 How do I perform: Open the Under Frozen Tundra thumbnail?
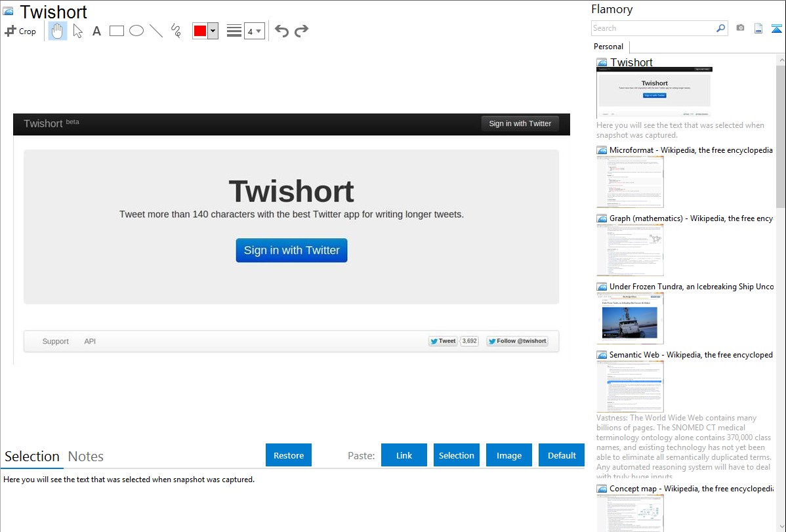tap(630, 318)
